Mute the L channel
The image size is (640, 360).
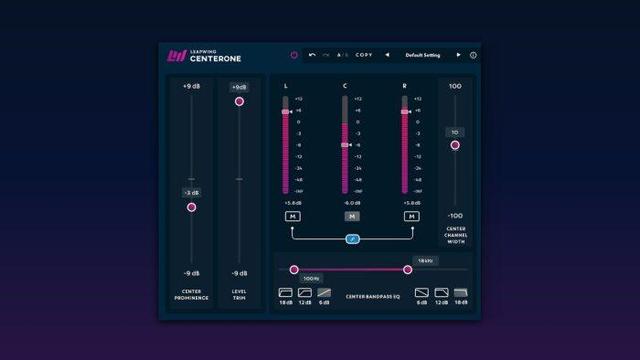point(293,216)
